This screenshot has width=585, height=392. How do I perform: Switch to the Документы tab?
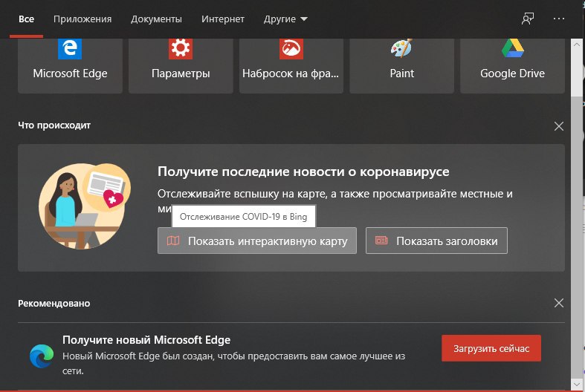tap(156, 19)
